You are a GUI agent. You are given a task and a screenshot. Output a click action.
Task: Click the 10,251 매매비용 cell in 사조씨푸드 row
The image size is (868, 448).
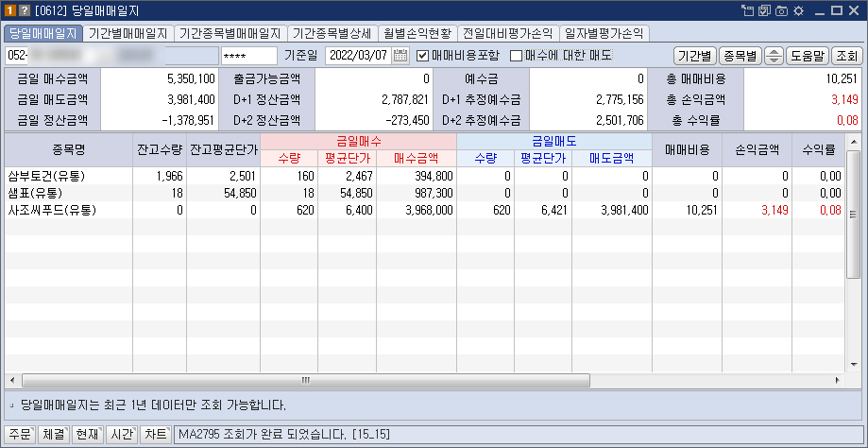click(x=687, y=211)
